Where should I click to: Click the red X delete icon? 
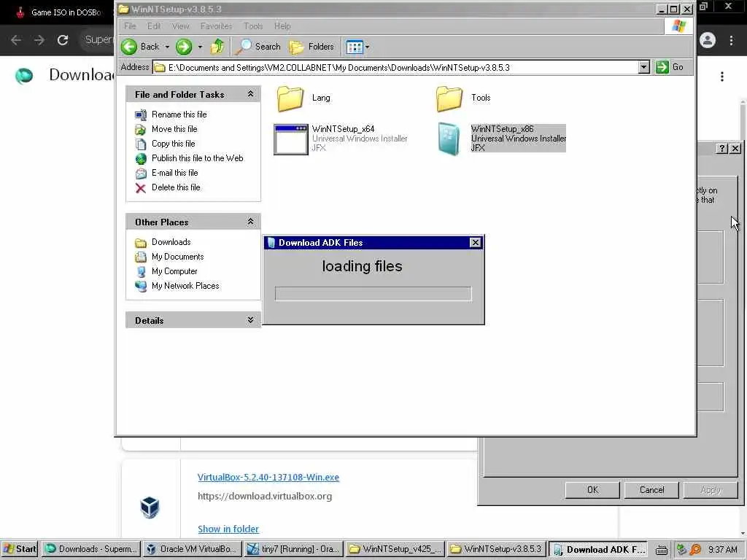click(141, 189)
